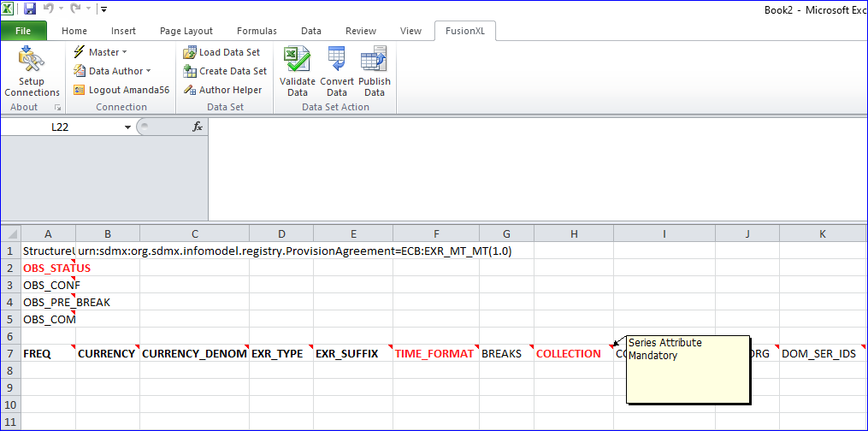
Task: Click Create Data Set in ribbon
Action: (224, 71)
